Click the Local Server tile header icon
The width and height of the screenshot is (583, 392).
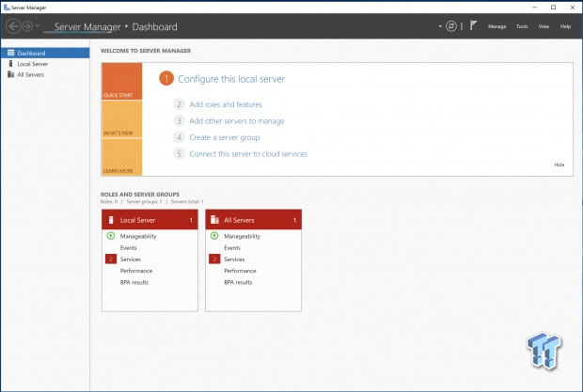coord(111,220)
